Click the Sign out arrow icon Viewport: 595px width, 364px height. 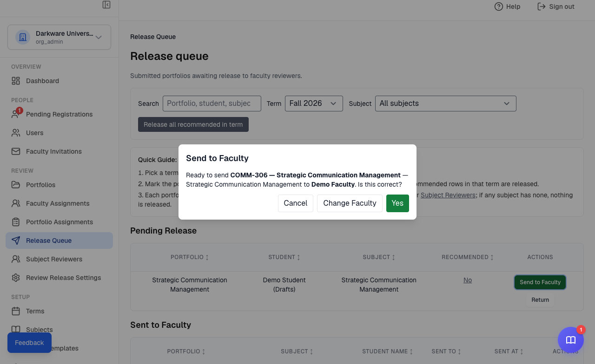click(542, 6)
